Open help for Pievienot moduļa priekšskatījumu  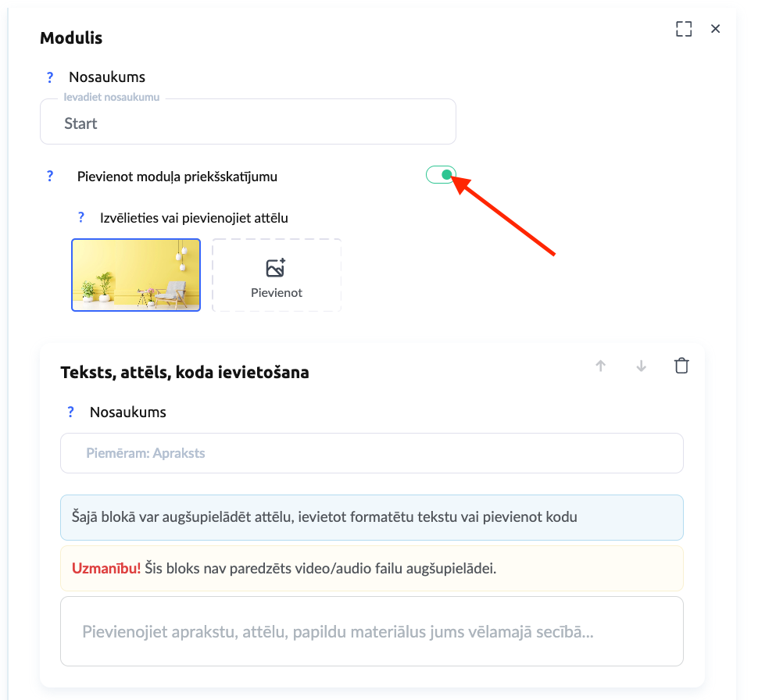[x=50, y=176]
